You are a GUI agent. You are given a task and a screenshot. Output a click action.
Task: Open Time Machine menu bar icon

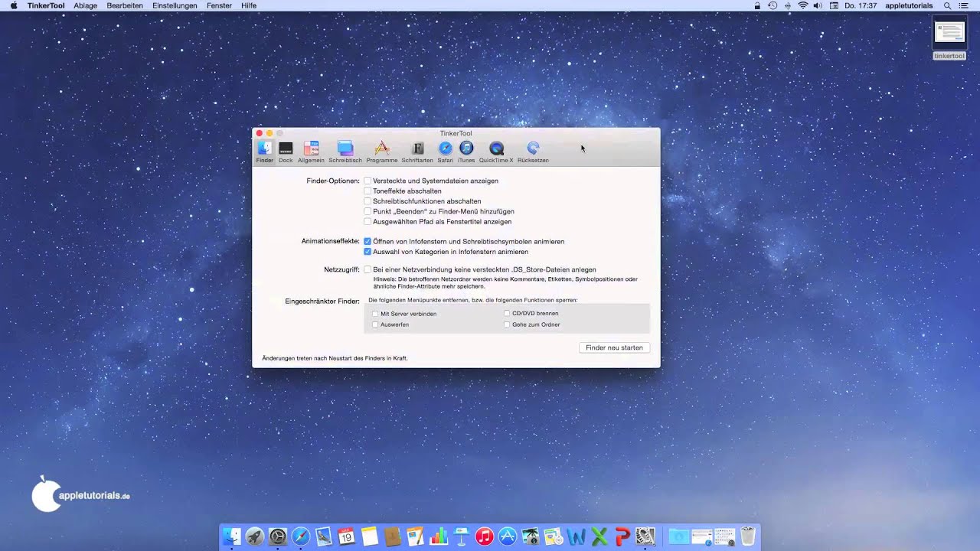coord(773,5)
